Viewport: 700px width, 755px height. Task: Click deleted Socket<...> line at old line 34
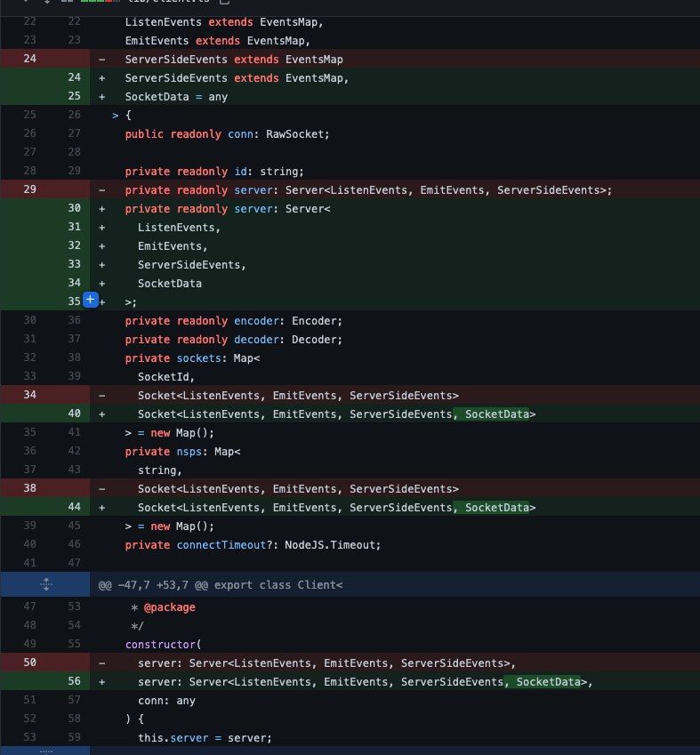point(298,396)
